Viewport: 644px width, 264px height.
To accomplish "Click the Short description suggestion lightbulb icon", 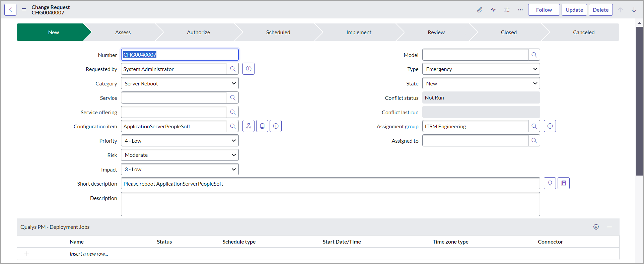I will click(x=550, y=184).
